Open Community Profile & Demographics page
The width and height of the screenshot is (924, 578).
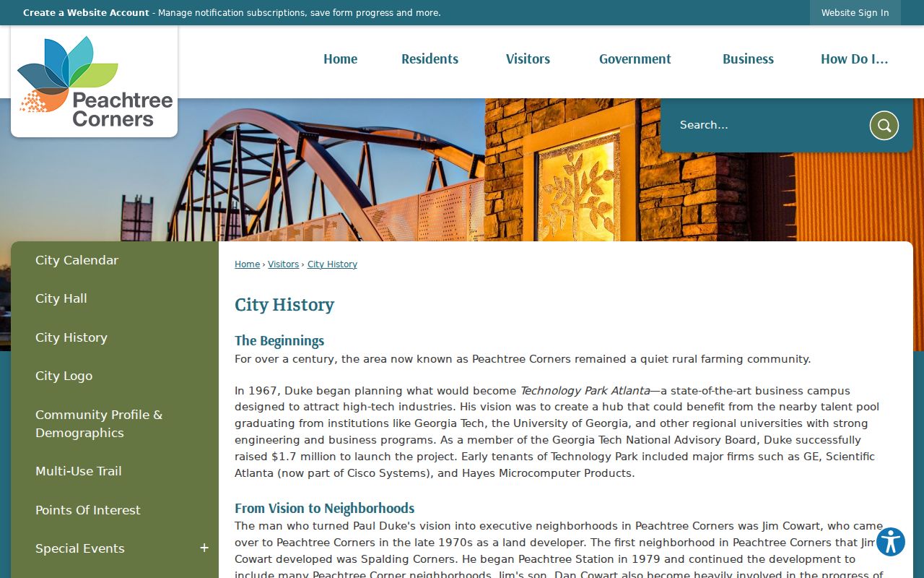pyautogui.click(x=115, y=423)
